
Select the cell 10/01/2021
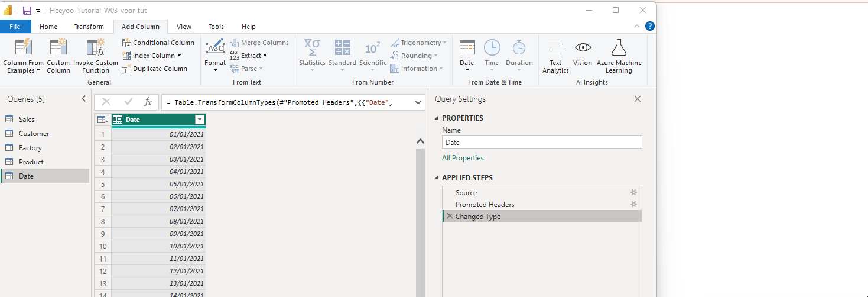click(x=158, y=246)
